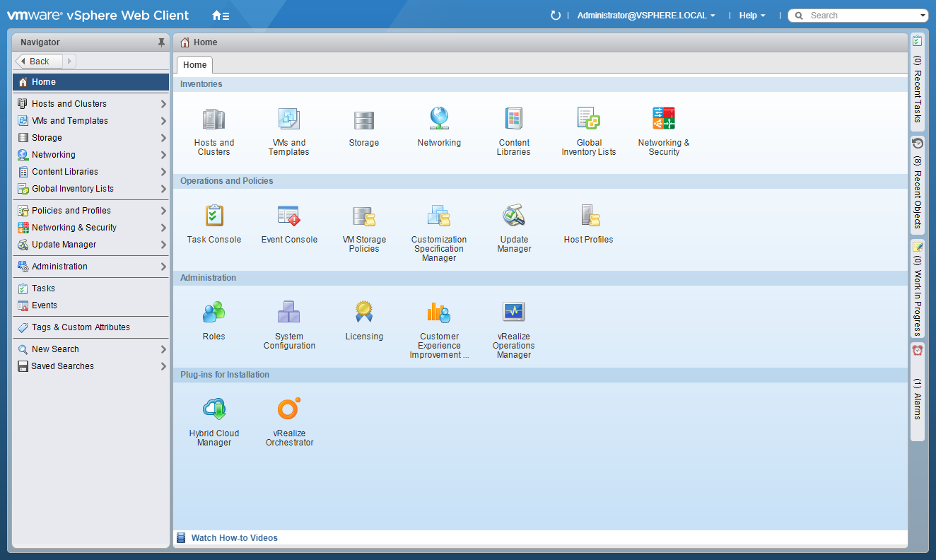The height and width of the screenshot is (560, 936).
Task: Click the Hybrid Cloud Manager icon
Action: 213,409
